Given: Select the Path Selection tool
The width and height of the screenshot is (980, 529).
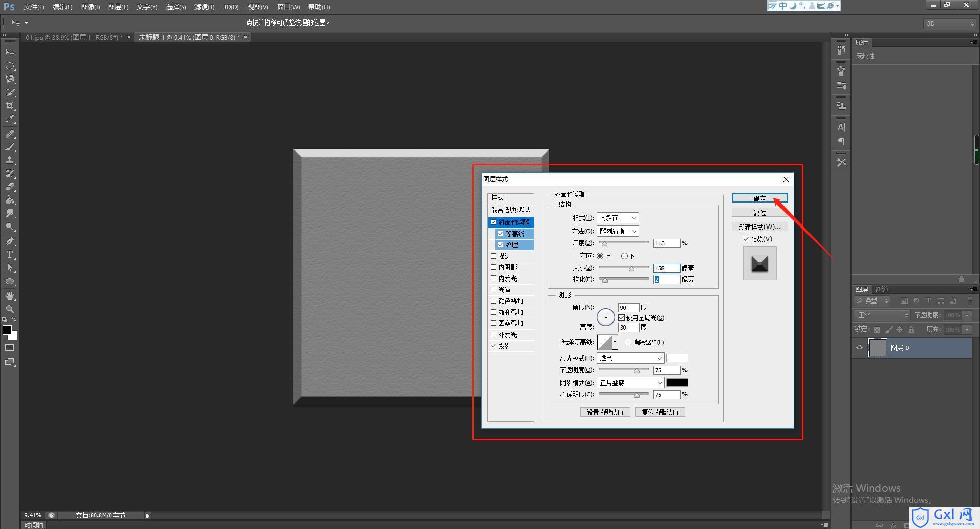Looking at the screenshot, I should click(10, 268).
